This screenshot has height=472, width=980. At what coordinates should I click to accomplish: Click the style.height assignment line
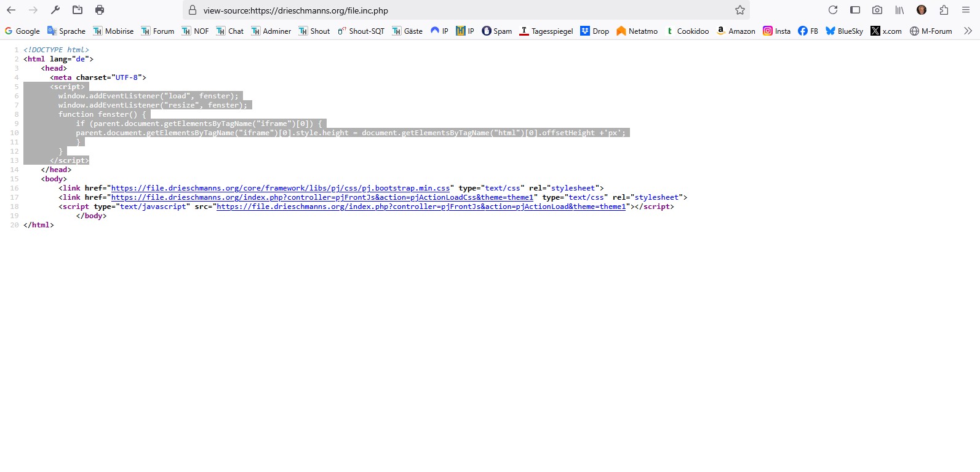(351, 133)
